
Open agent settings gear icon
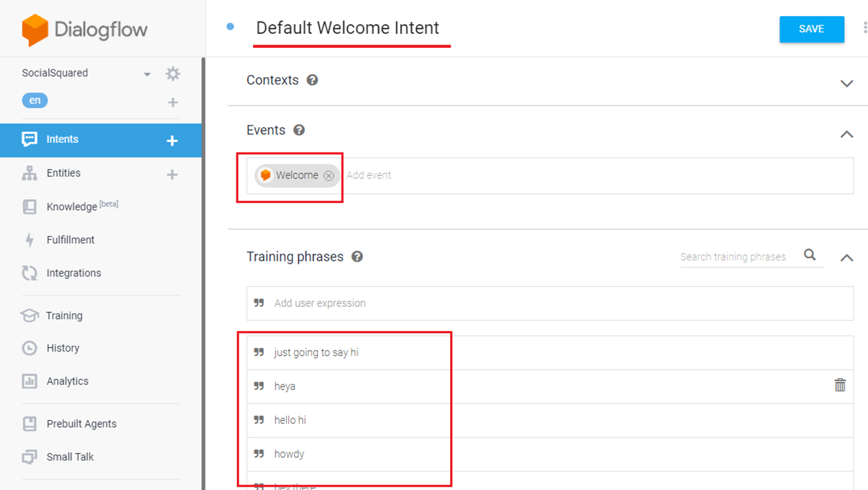click(173, 73)
